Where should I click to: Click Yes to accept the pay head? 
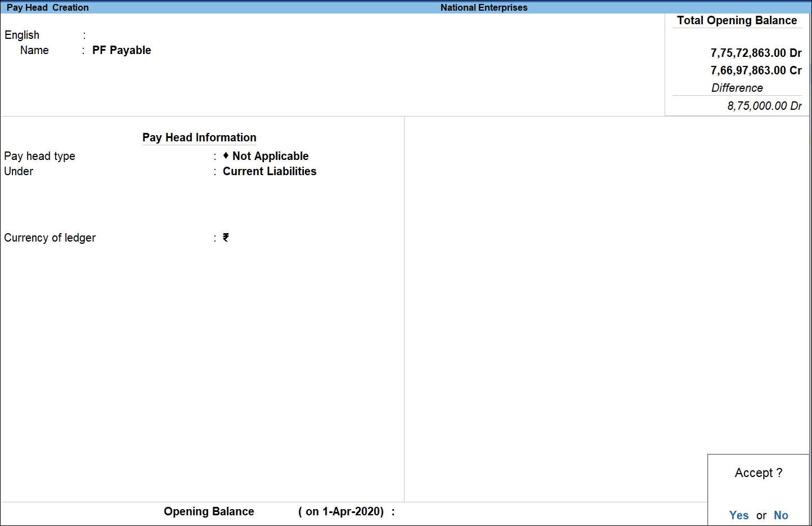(x=739, y=515)
